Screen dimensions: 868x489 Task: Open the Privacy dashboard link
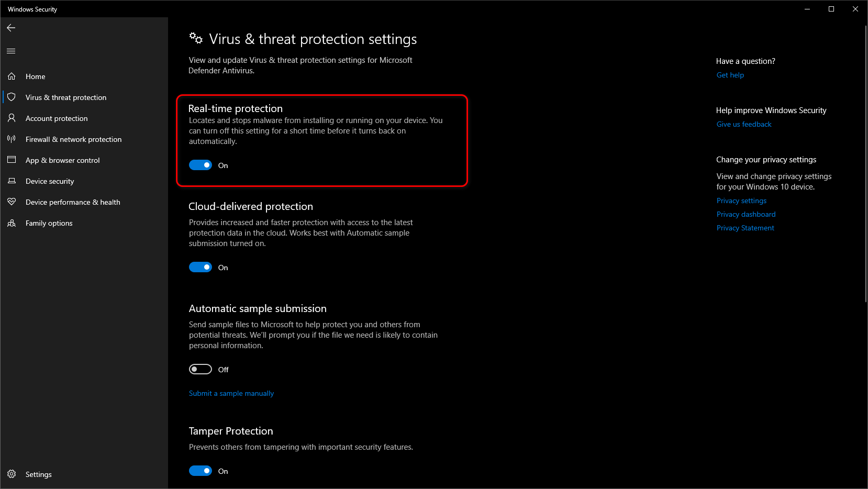pyautogui.click(x=746, y=215)
